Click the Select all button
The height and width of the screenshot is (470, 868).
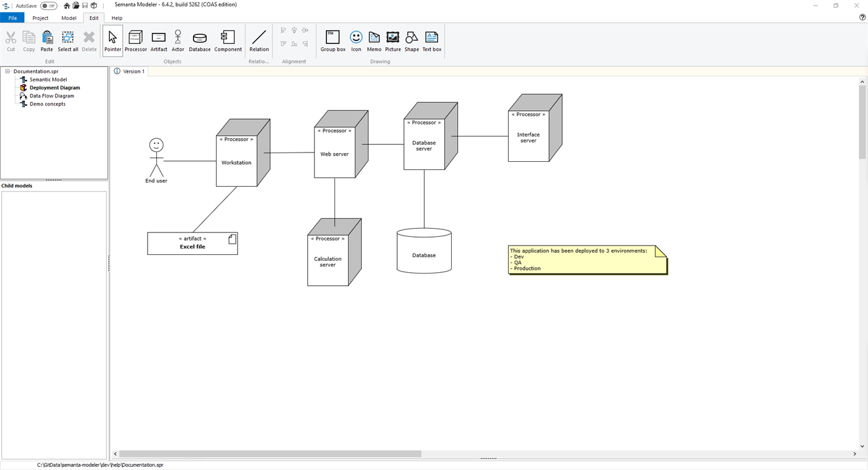68,39
